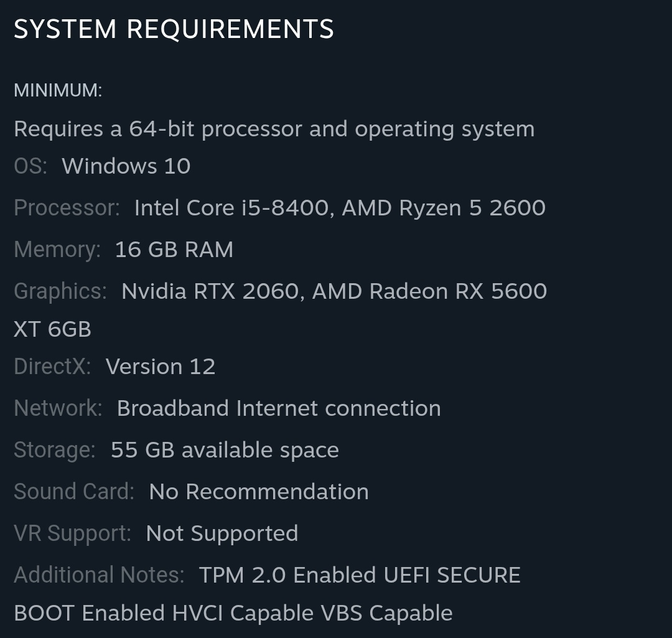Click the 64-bit processor requirement line

click(x=274, y=129)
